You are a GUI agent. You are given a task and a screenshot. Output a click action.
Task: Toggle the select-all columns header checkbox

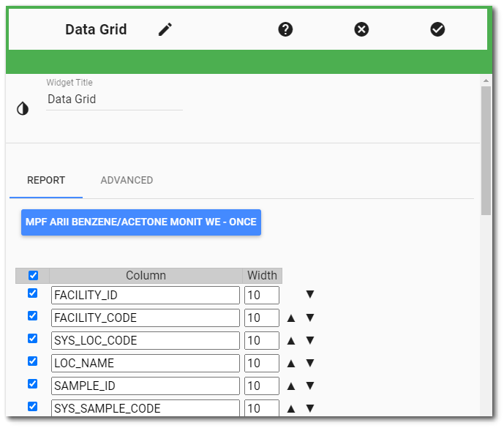33,275
